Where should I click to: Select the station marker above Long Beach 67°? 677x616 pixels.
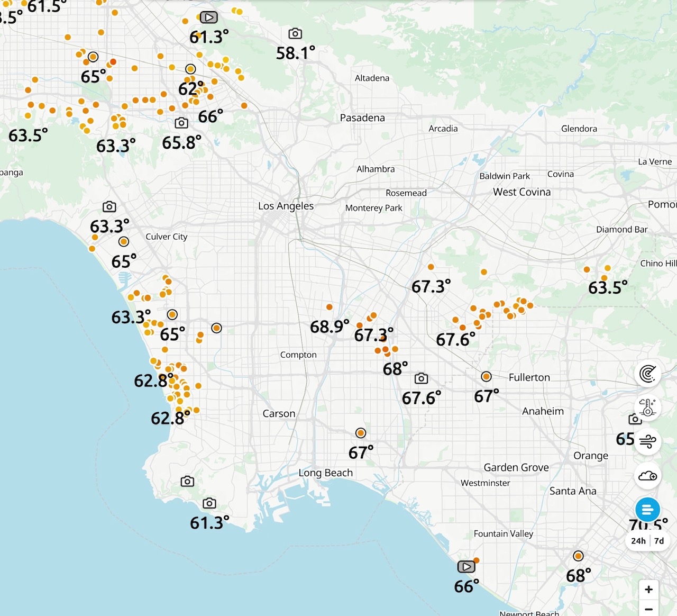[361, 433]
